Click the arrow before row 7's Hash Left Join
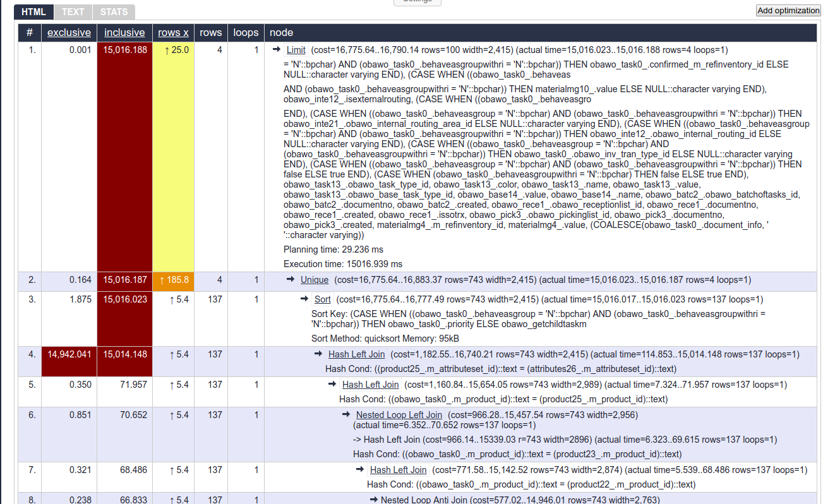This screenshot has width=823, height=504. [x=360, y=469]
